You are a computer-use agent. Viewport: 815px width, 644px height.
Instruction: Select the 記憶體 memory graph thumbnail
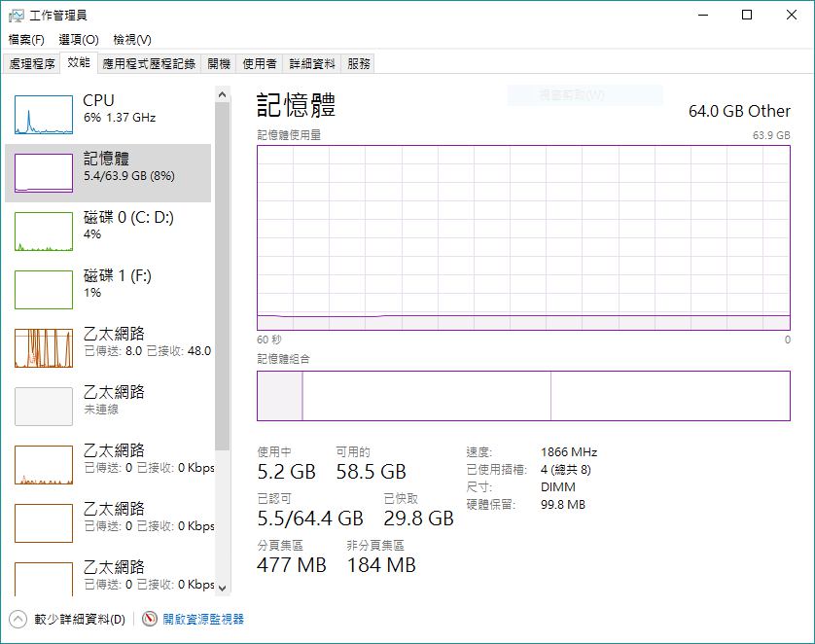pos(44,173)
